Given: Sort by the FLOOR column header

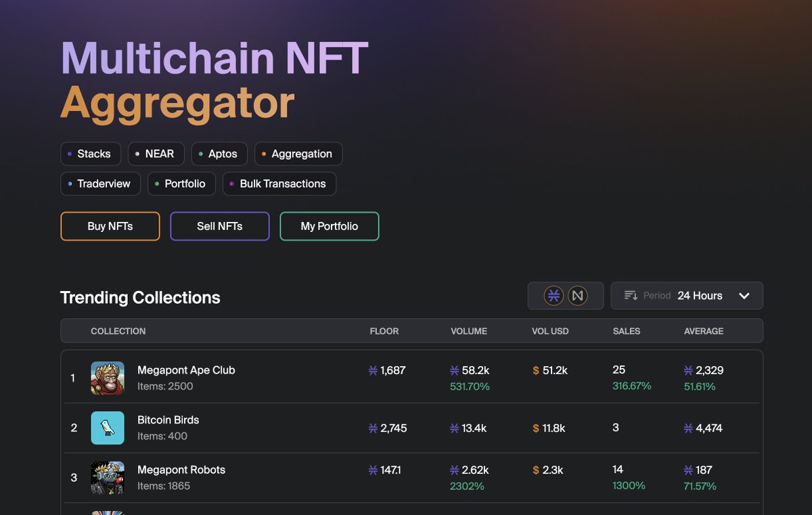Looking at the screenshot, I should tap(384, 331).
